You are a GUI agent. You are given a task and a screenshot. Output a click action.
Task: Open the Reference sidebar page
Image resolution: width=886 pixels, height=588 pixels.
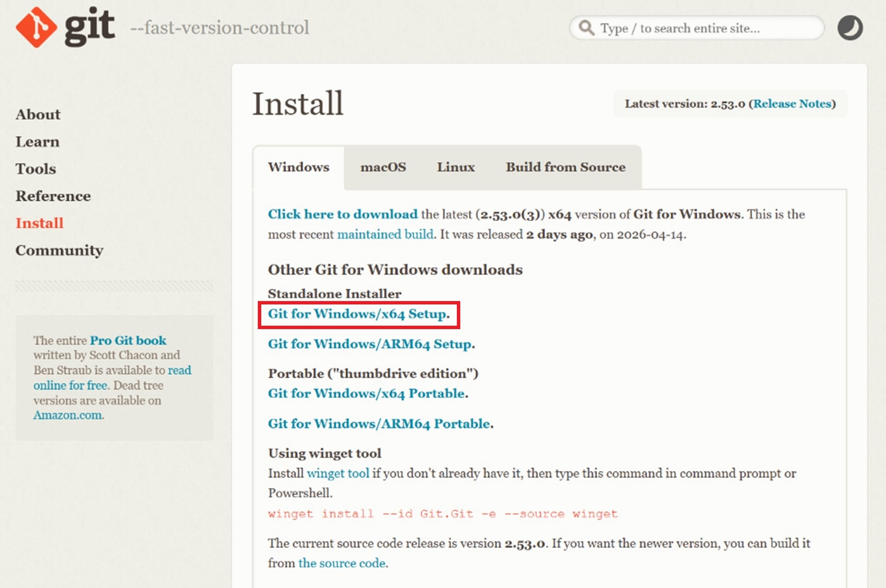(53, 196)
